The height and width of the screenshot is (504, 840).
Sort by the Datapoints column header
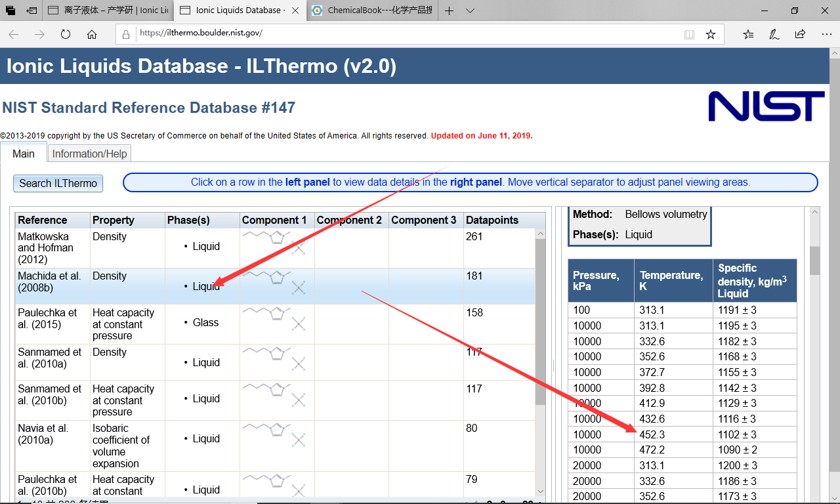(503, 220)
